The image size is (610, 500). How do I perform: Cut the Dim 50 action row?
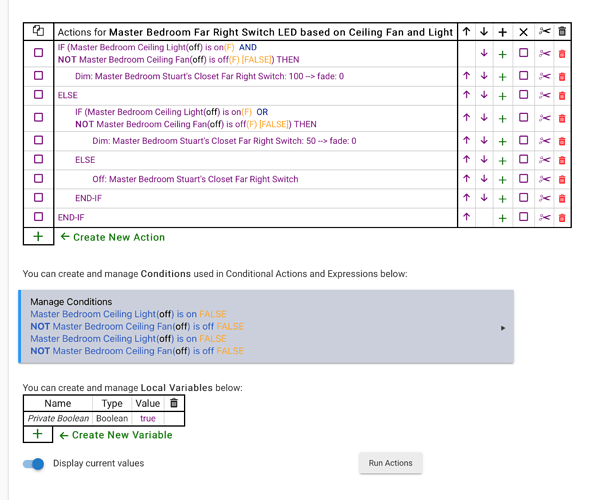pos(545,140)
